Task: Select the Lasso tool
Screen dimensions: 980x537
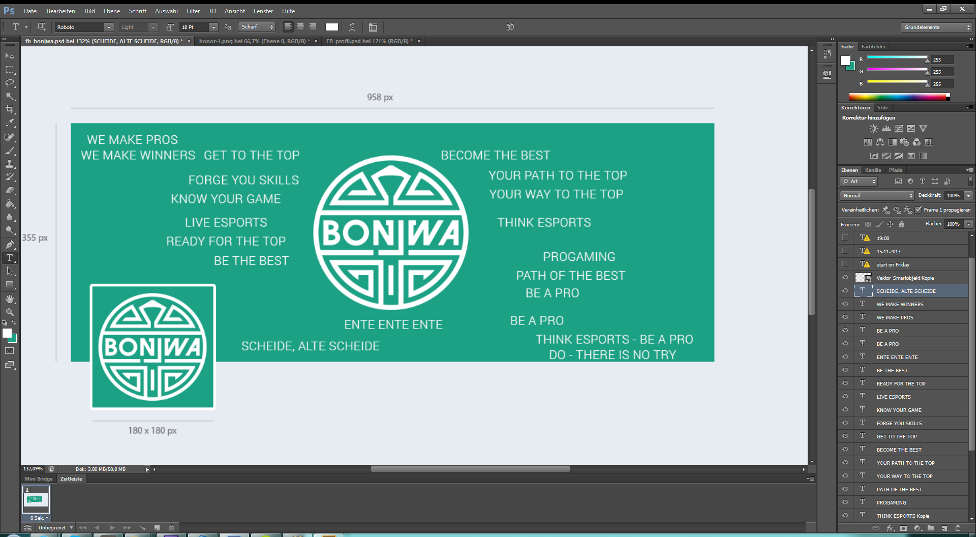Action: point(10,83)
